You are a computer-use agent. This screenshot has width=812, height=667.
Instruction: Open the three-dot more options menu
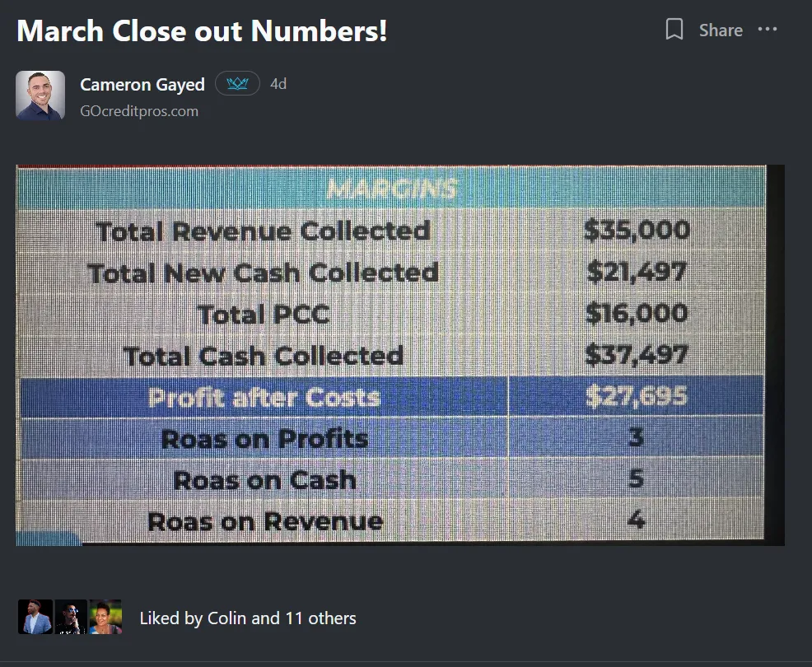click(767, 30)
